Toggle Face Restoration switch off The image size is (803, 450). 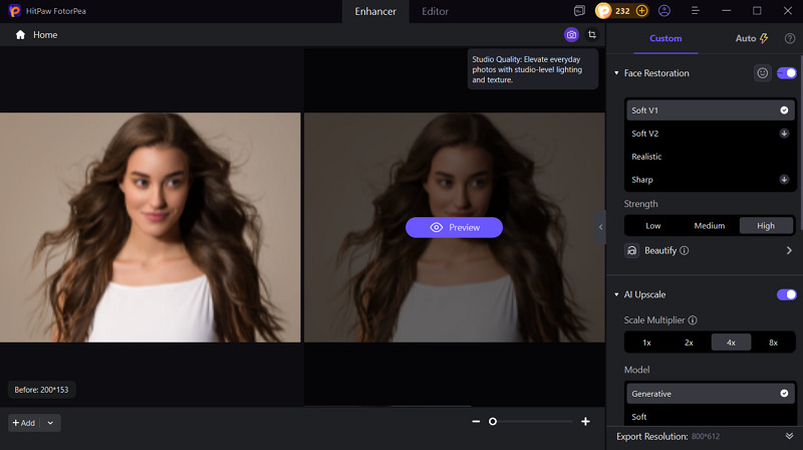point(787,73)
